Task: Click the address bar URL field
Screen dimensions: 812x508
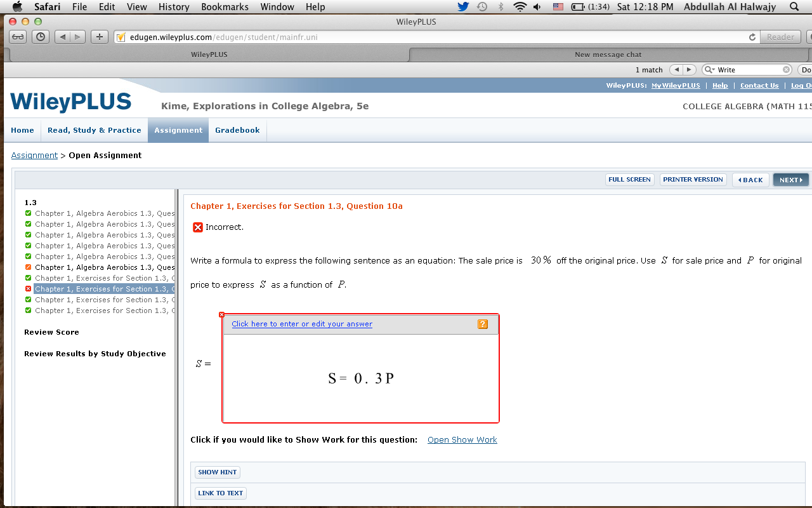Action: pos(437,37)
